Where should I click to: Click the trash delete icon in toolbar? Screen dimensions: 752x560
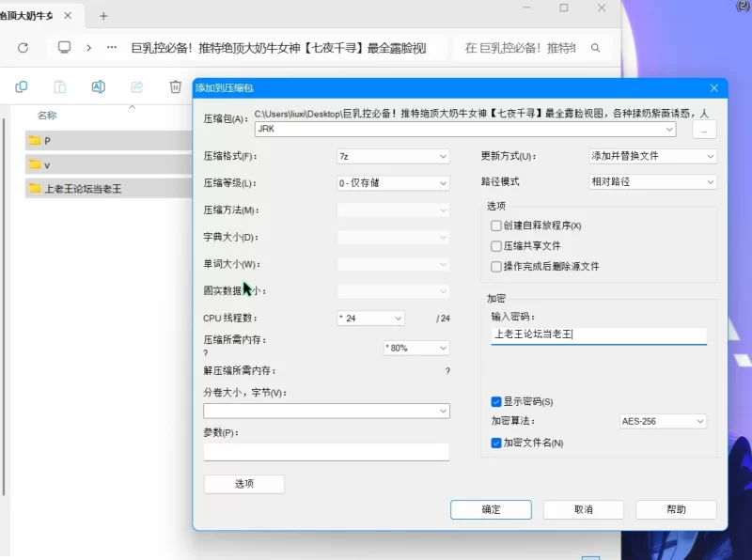click(175, 87)
